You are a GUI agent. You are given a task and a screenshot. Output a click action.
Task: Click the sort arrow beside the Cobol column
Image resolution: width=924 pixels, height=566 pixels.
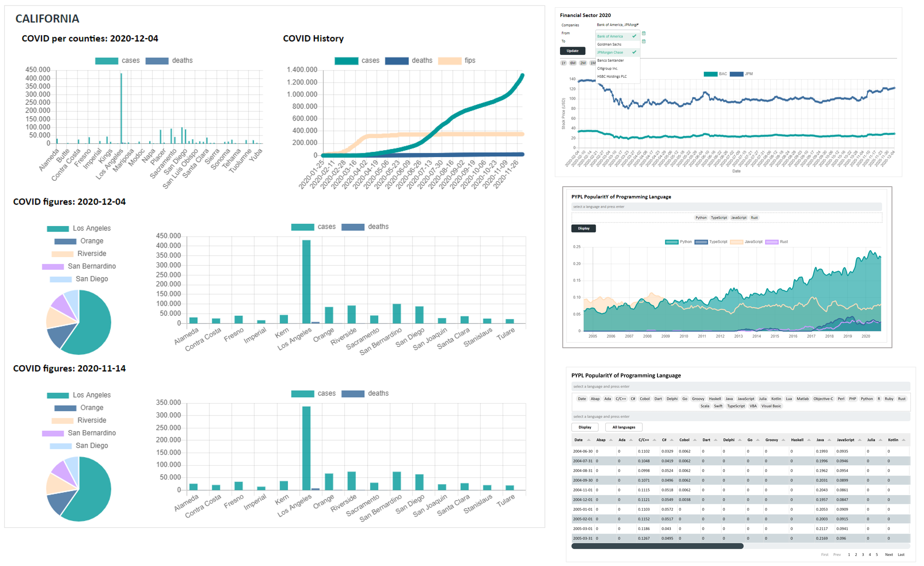pos(695,440)
